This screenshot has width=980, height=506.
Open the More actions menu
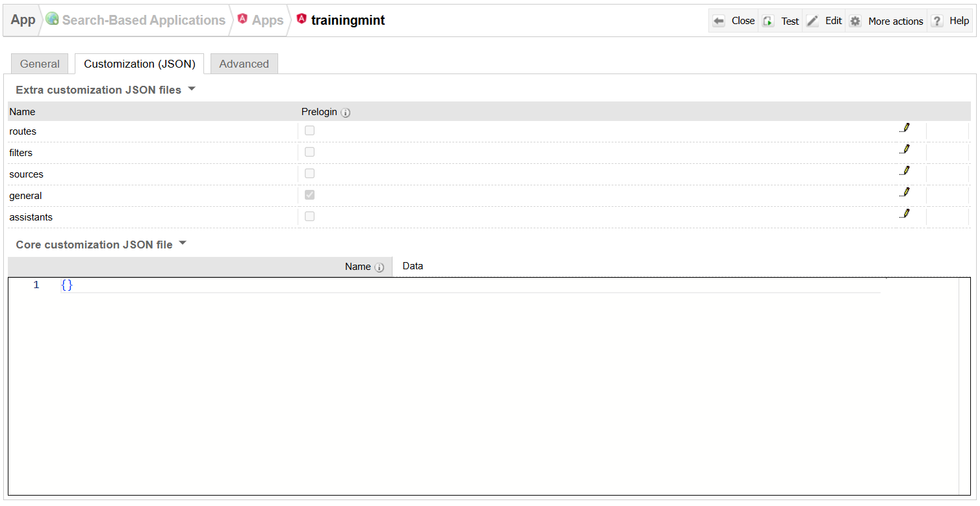click(896, 21)
